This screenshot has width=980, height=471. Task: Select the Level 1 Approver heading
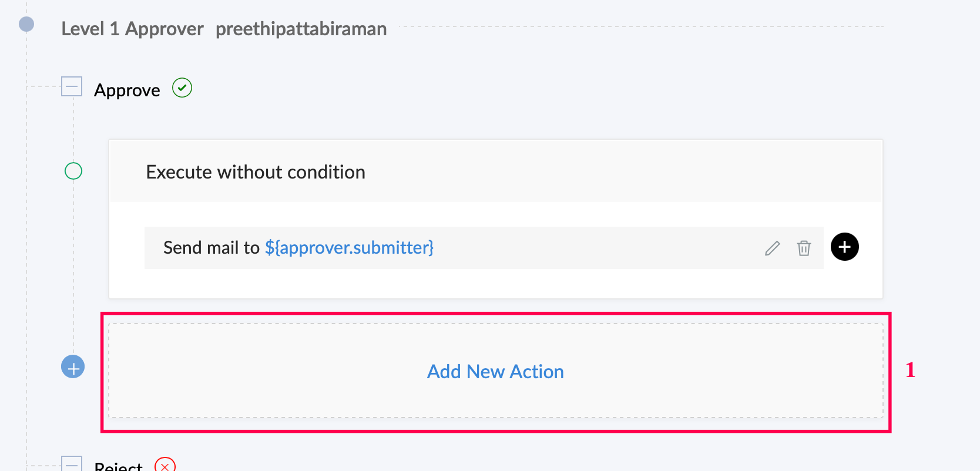pyautogui.click(x=132, y=29)
